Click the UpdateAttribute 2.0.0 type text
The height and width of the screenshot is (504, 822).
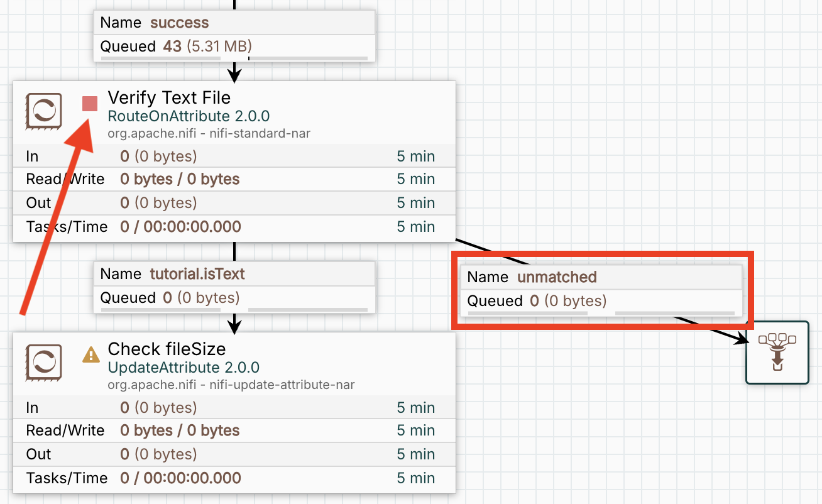pos(184,368)
